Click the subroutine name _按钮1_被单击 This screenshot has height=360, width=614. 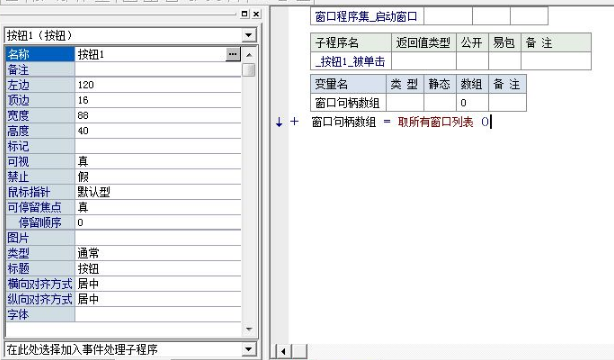[351, 62]
